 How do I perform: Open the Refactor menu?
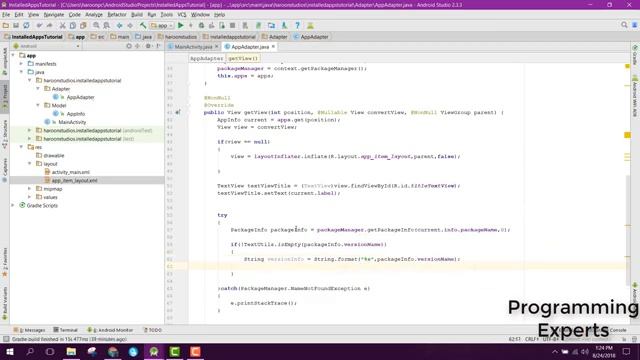(117, 15)
